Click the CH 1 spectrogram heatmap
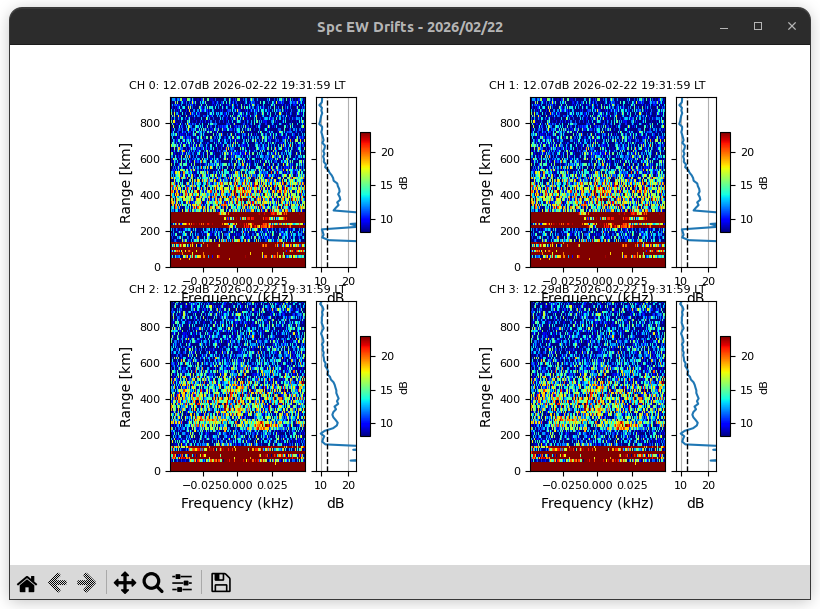This screenshot has height=609, width=820. 597,182
